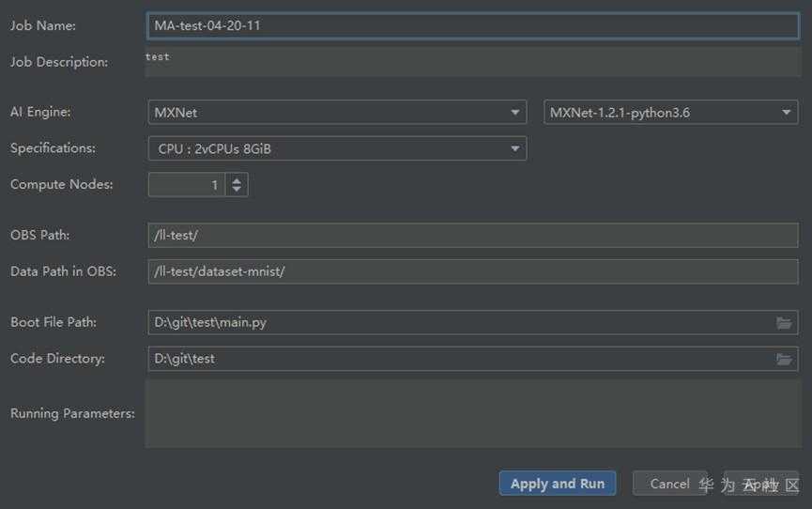Click the Boot File Path browse folder icon
Screen dimensions: 812x509
[x=784, y=323]
